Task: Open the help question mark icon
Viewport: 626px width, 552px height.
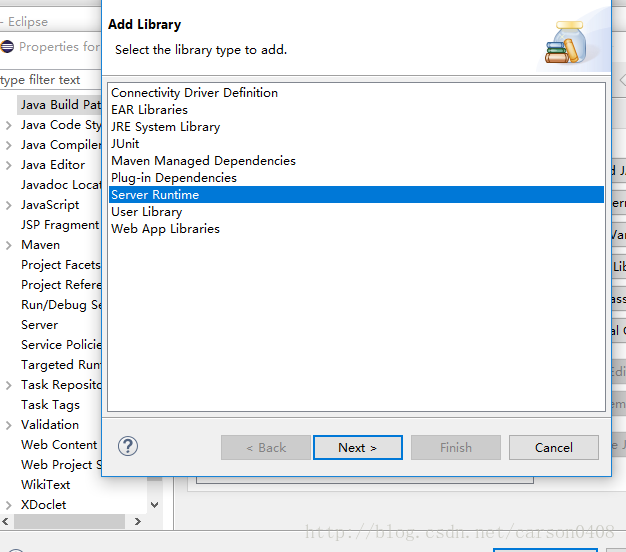Action: pyautogui.click(x=128, y=446)
